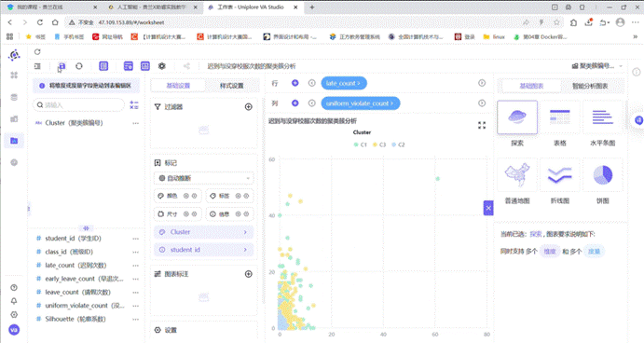644x343 pixels.
Task: Expand the Cluster mark field
Action: (204, 232)
